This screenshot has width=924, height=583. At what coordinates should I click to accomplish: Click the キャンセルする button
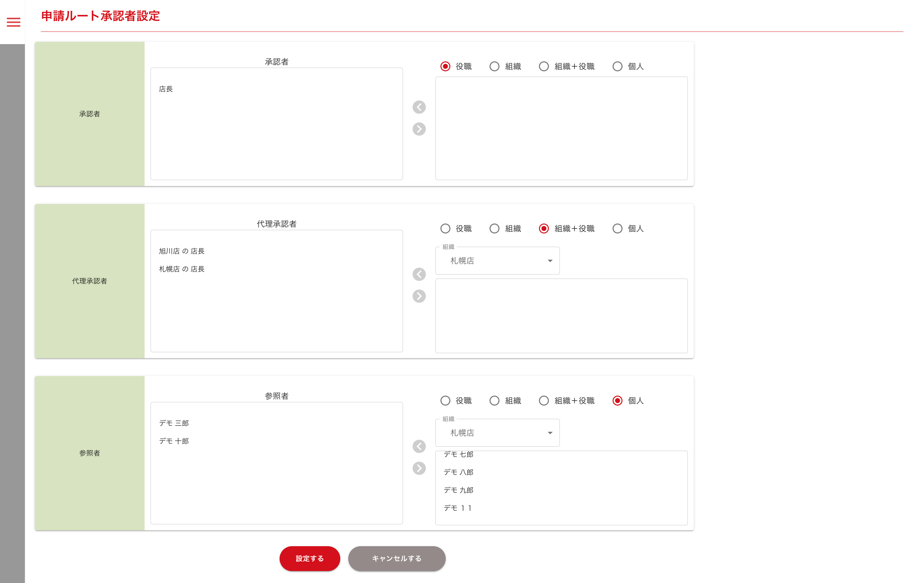pyautogui.click(x=396, y=558)
